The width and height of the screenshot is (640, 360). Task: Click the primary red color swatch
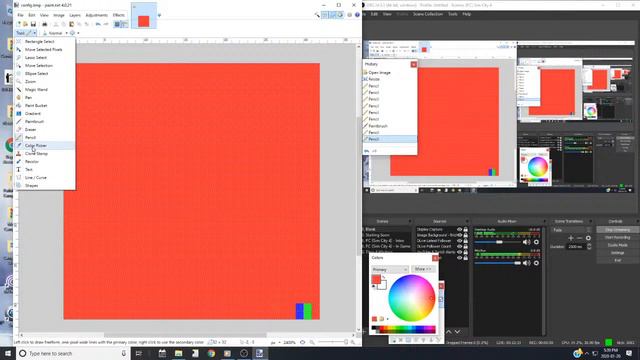point(376,279)
